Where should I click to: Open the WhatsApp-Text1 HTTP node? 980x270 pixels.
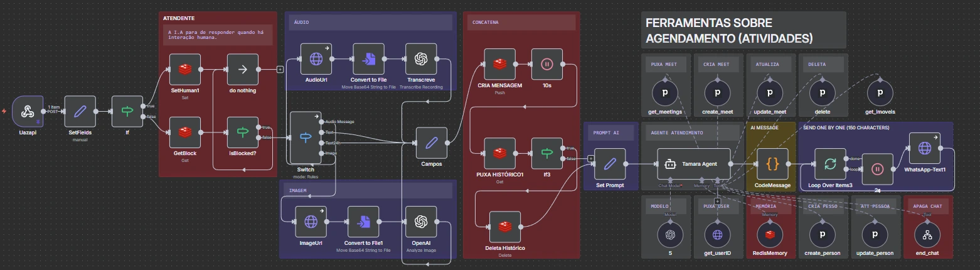pyautogui.click(x=925, y=148)
